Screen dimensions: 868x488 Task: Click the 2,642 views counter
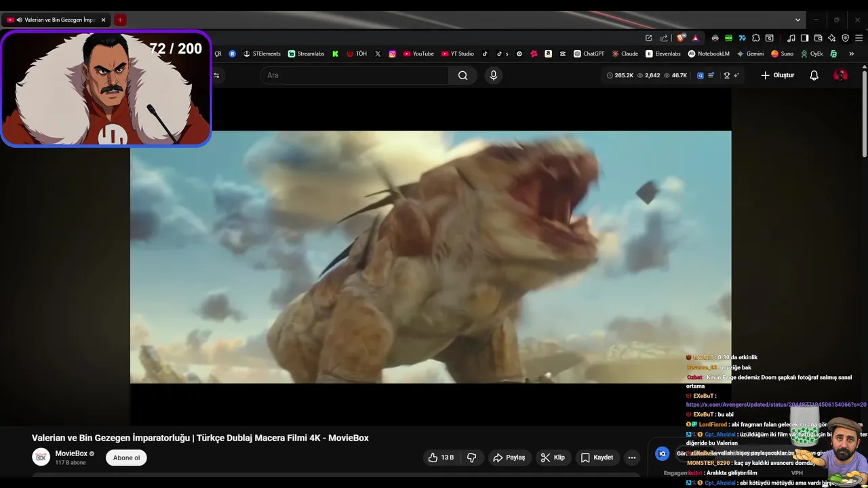[648, 75]
